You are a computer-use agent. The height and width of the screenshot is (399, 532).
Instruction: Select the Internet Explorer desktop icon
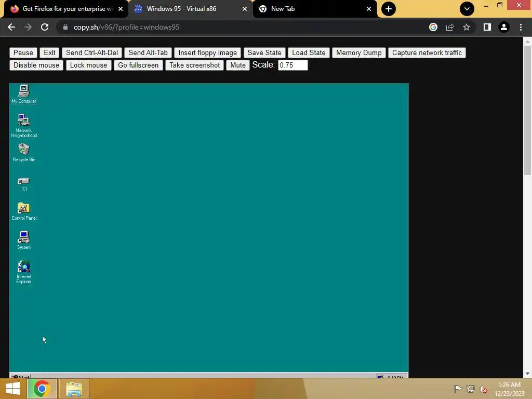[23, 272]
